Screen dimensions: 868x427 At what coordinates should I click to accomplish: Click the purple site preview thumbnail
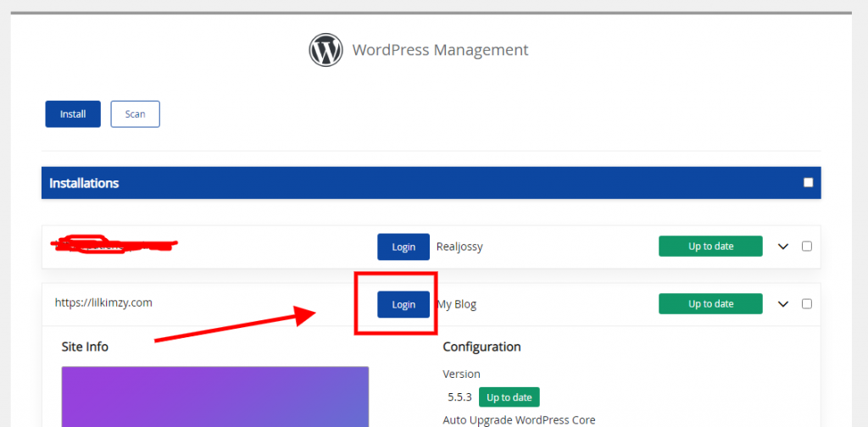pos(214,396)
